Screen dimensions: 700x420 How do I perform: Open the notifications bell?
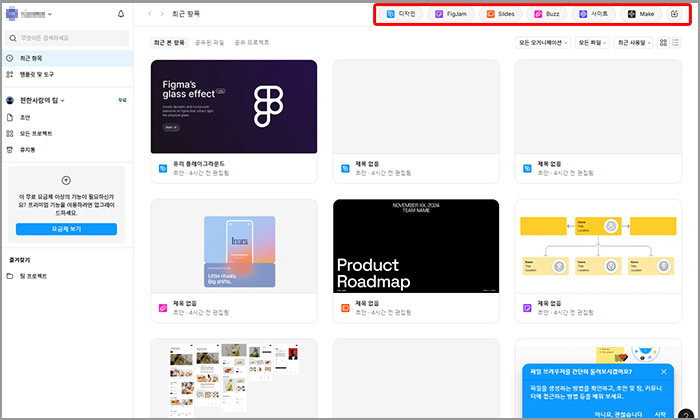121,14
